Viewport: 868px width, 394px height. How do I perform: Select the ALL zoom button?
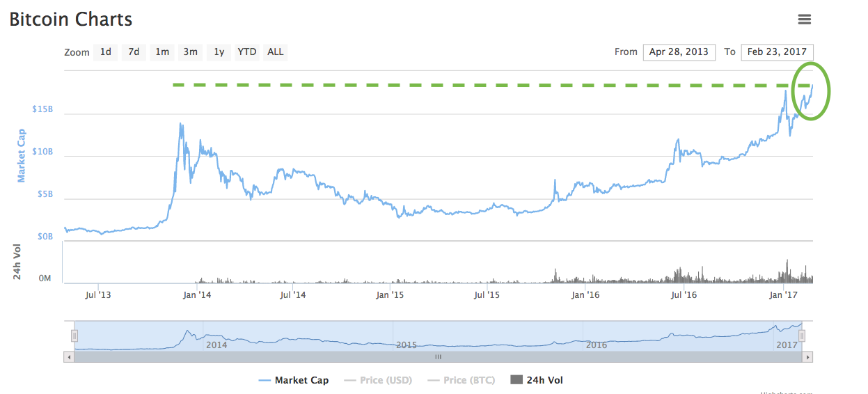276,52
